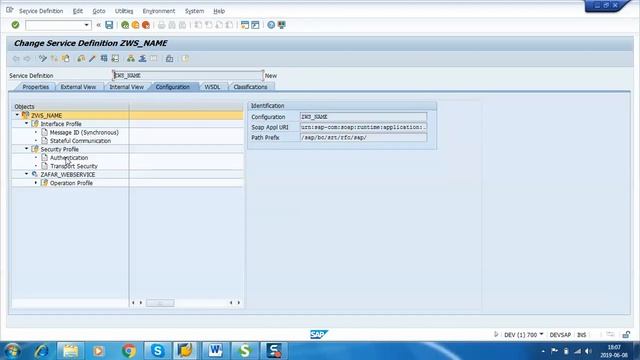Viewport: 640px width, 360px height.
Task: Open Google Chrome from the taskbar
Action: click(x=129, y=351)
